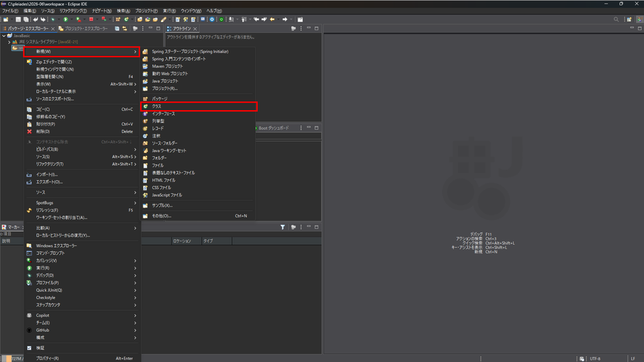Open the Package Explorer view menu dots

143,28
